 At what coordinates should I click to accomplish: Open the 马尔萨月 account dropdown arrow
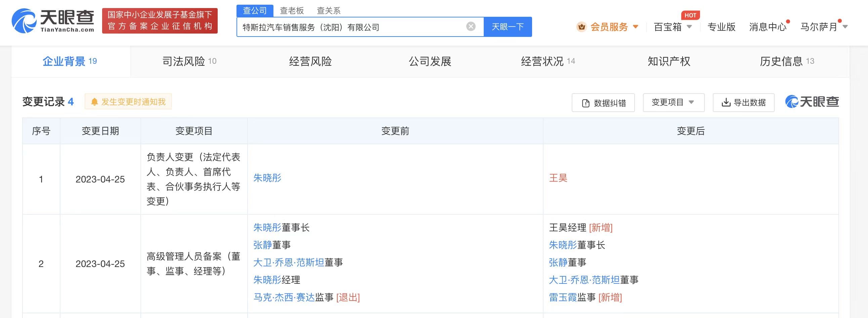(845, 26)
